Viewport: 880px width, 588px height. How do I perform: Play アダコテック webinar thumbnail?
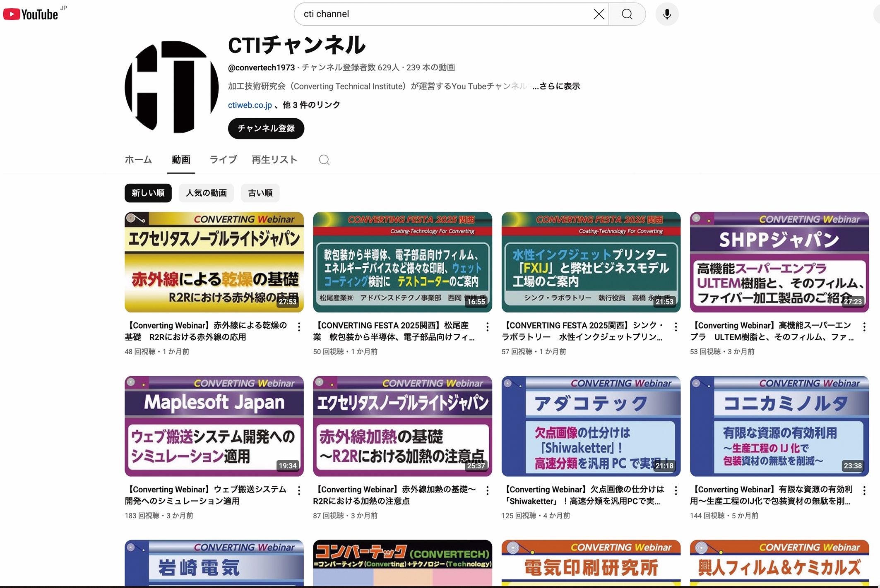(x=591, y=426)
